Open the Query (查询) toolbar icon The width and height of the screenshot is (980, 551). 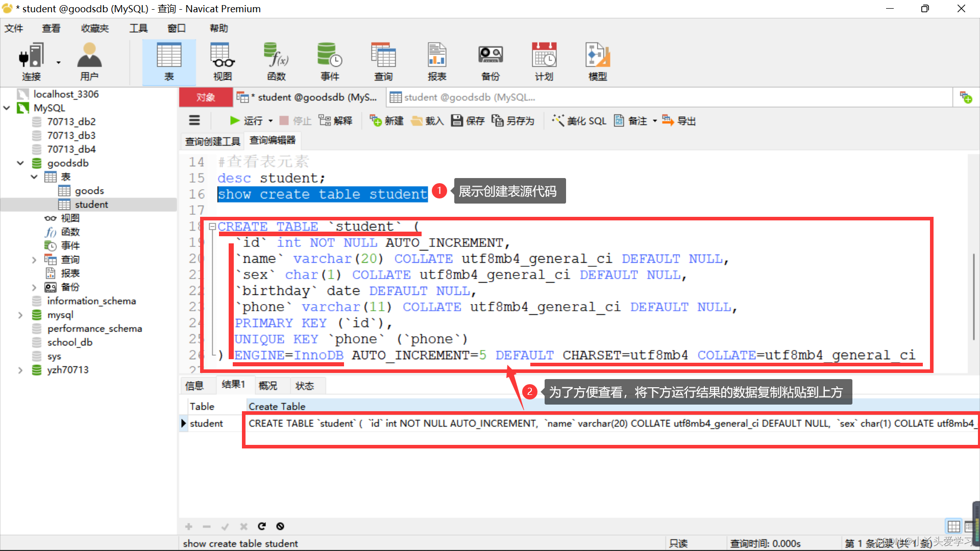[383, 62]
